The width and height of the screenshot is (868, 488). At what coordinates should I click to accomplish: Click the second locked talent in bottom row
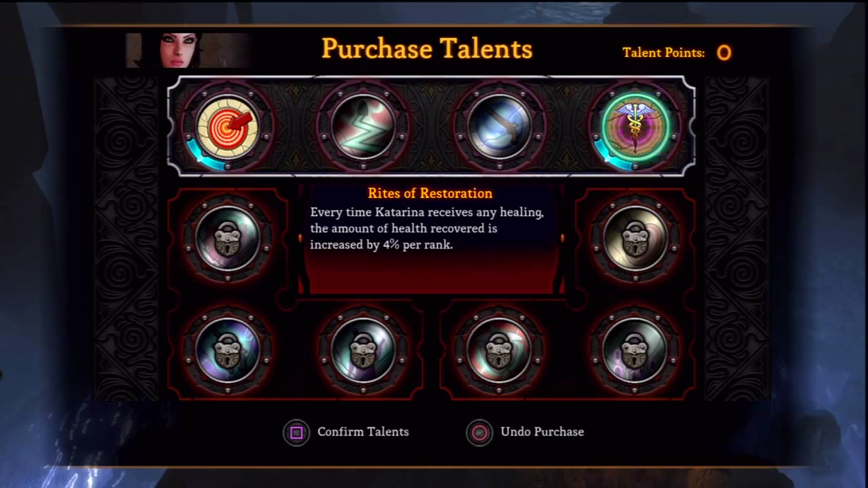[363, 350]
